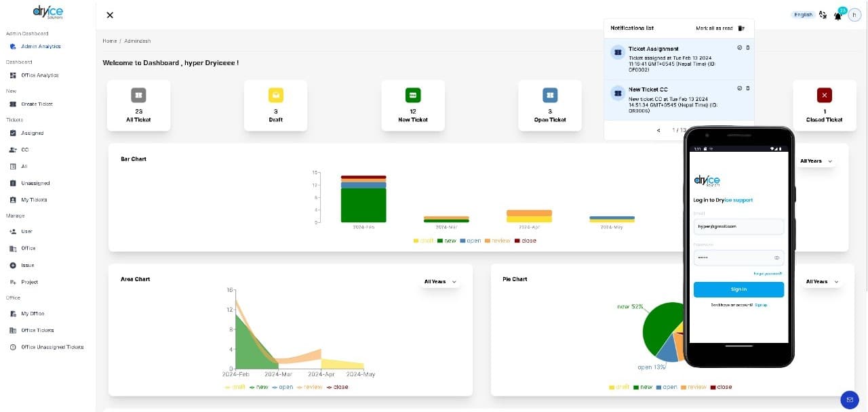The height and width of the screenshot is (412, 868).
Task: Open the chat bubble floating icon
Action: [x=849, y=400]
